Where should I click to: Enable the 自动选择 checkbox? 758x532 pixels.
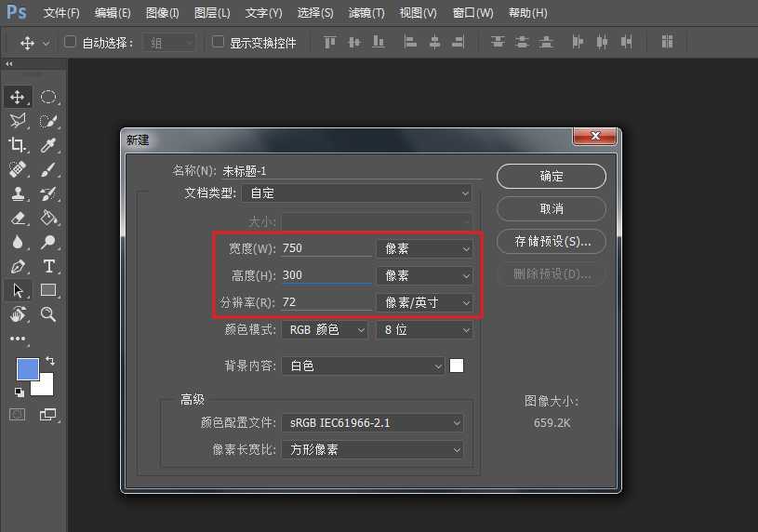tap(70, 42)
